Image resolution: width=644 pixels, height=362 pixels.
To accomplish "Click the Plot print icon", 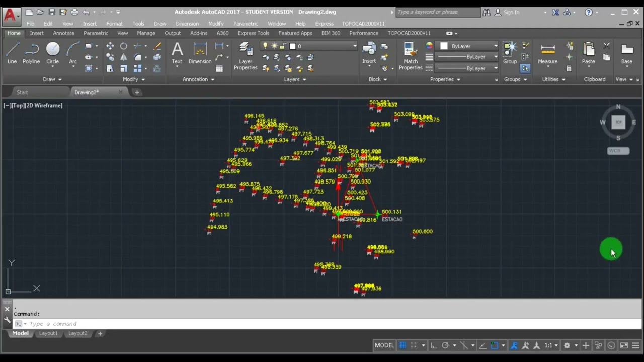I will pyautogui.click(x=74, y=12).
